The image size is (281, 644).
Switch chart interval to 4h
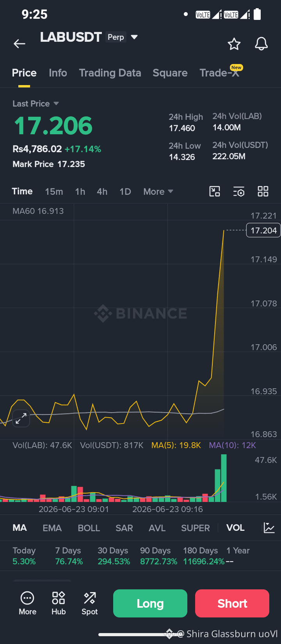[x=102, y=192]
